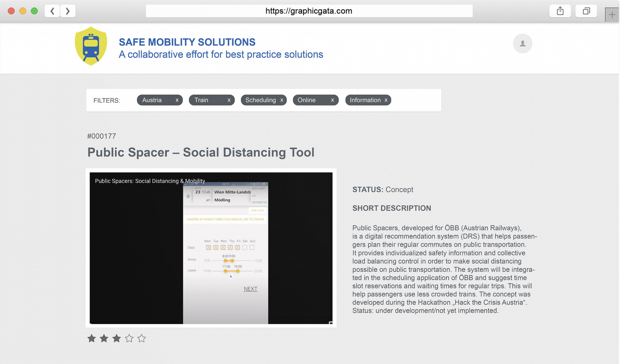Select the Scheduling filter tag
The image size is (620, 364).
pos(264,100)
